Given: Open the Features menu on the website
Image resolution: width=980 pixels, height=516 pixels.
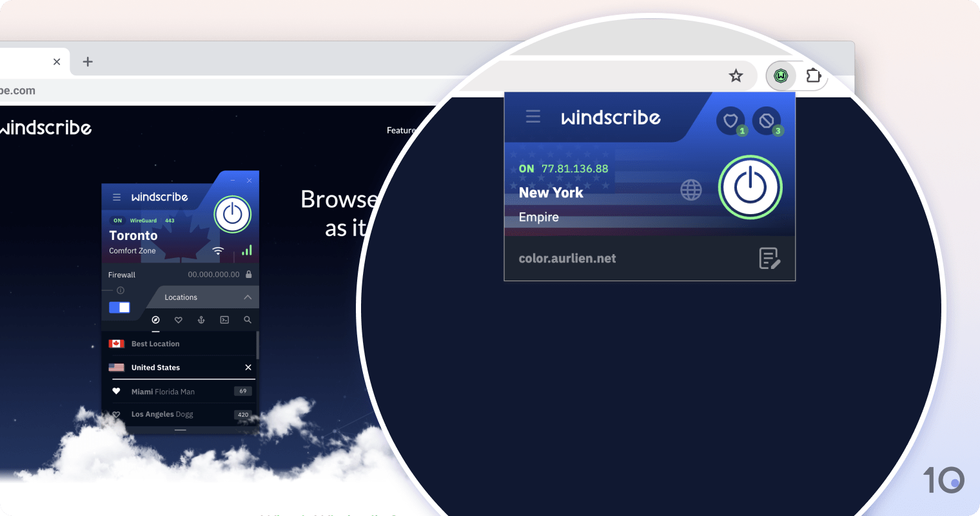Looking at the screenshot, I should click(x=401, y=130).
